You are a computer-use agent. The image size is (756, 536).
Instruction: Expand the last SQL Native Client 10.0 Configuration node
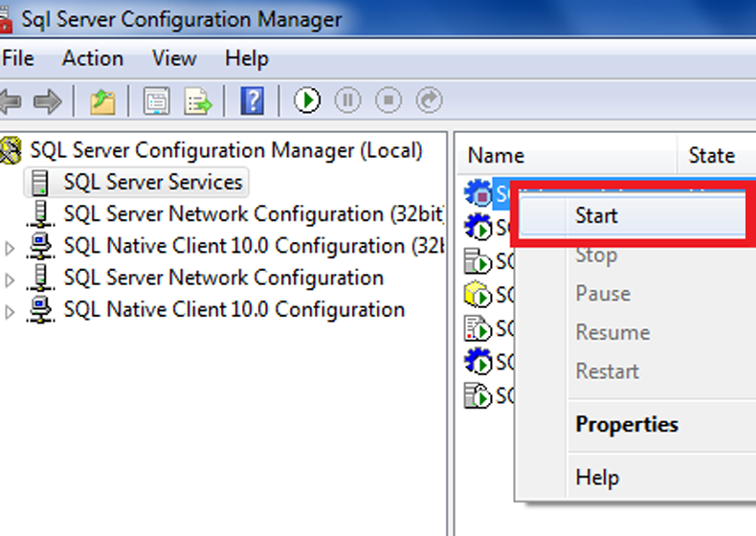pyautogui.click(x=11, y=312)
